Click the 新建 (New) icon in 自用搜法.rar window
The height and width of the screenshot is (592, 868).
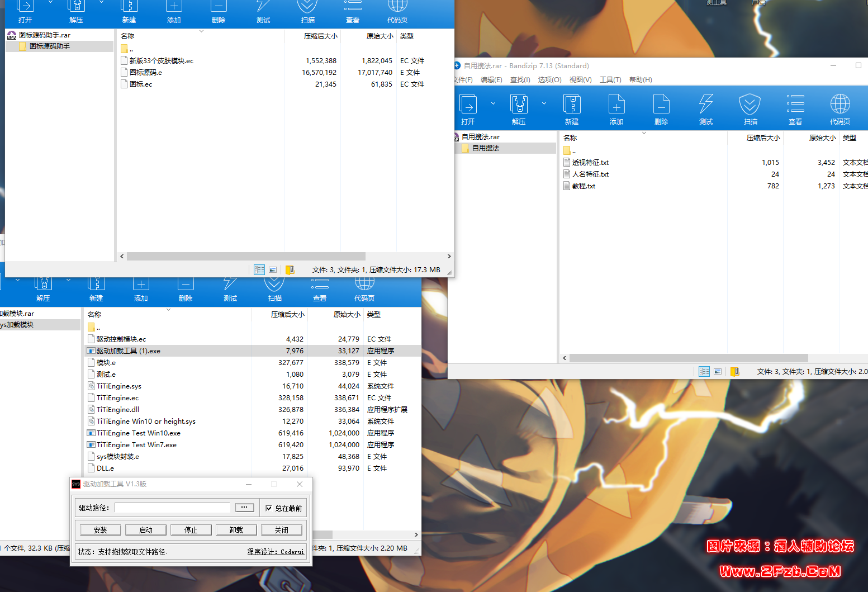point(571,108)
